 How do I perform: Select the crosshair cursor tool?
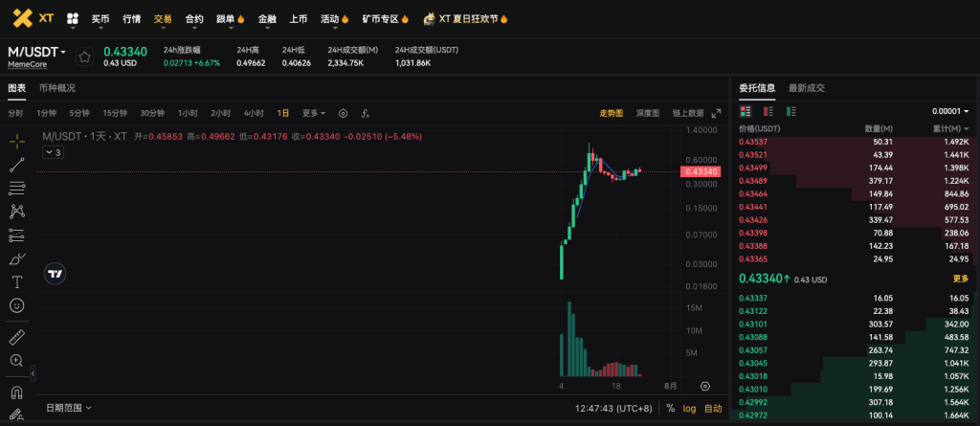17,142
